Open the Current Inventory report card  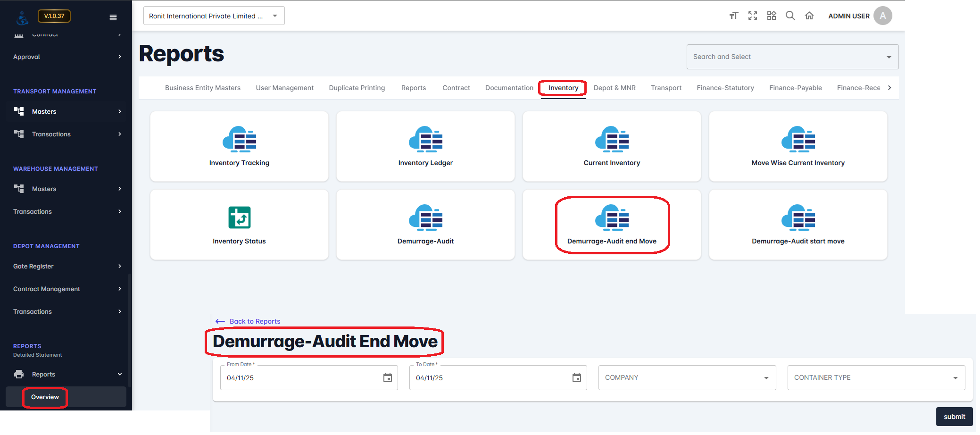pyautogui.click(x=612, y=147)
